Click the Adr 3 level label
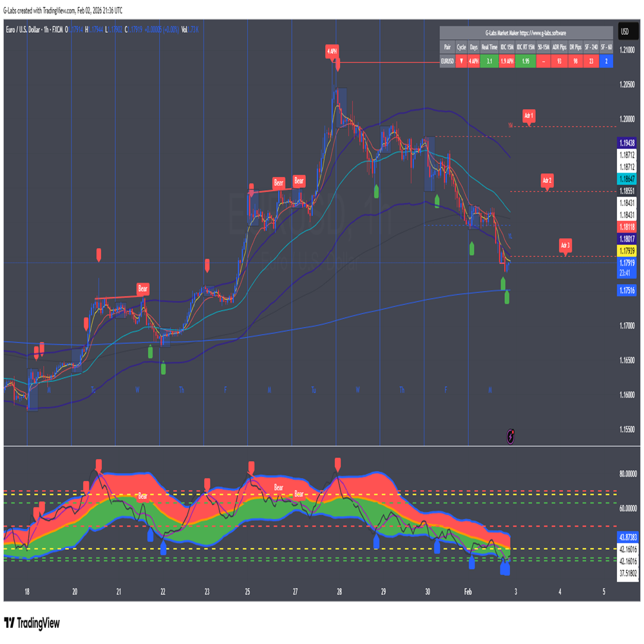The height and width of the screenshot is (644, 644). point(565,245)
